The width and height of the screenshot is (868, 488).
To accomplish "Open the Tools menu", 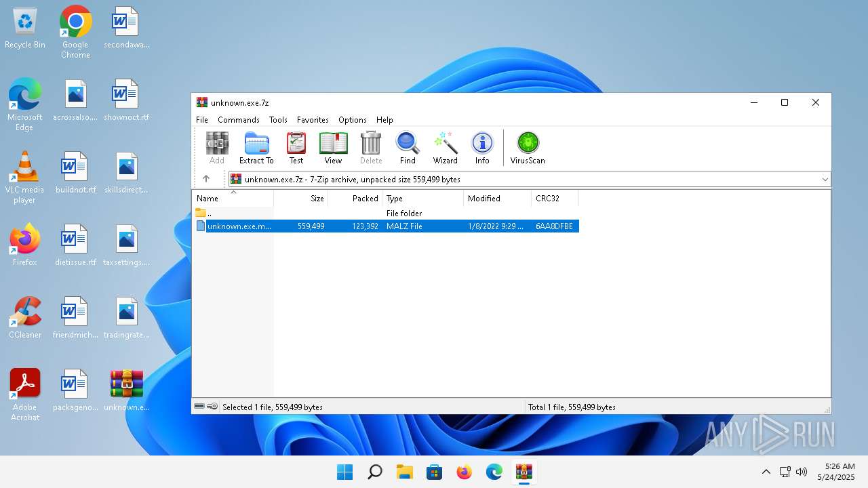I will click(278, 120).
